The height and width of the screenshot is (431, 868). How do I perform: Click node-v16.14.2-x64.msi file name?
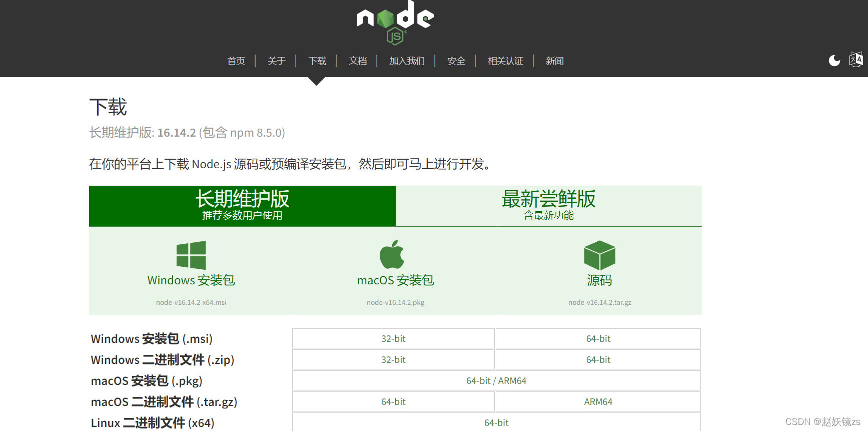pos(191,302)
